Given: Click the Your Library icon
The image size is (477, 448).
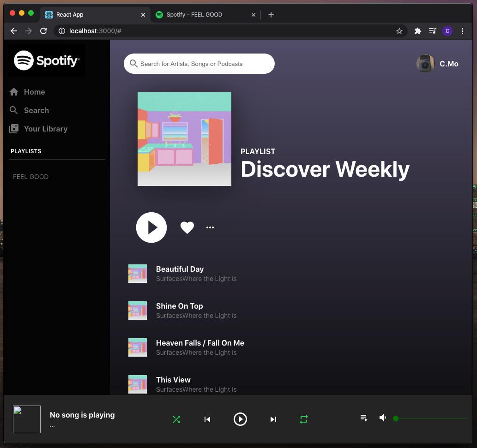Looking at the screenshot, I should coord(14,129).
